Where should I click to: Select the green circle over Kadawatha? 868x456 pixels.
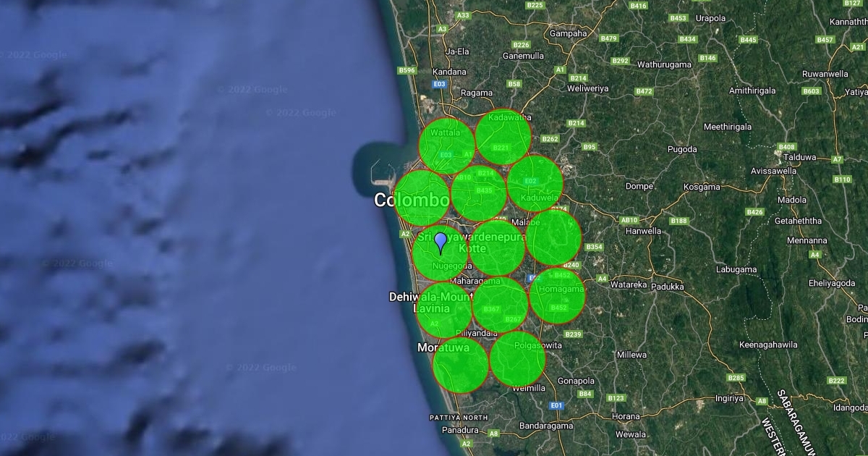pyautogui.click(x=503, y=138)
